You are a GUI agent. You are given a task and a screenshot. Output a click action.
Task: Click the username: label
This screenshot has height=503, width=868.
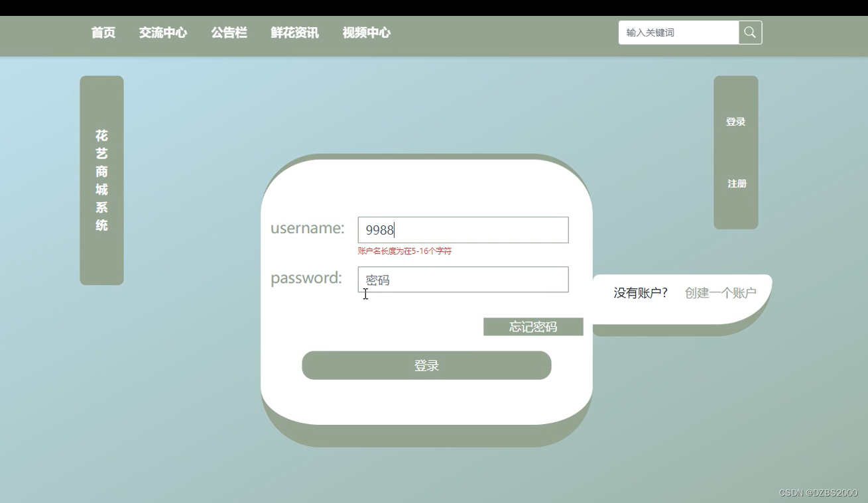pos(308,228)
